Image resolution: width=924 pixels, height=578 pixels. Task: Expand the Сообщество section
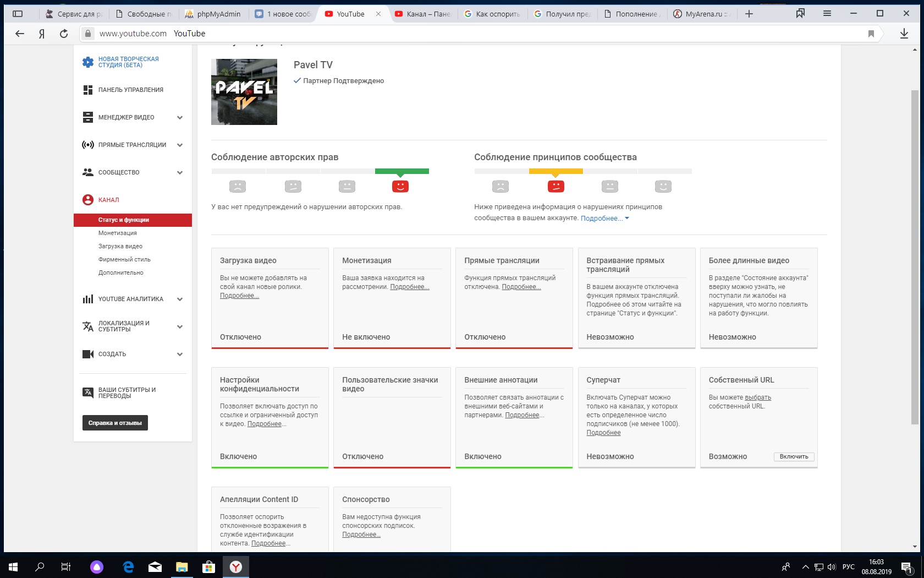[180, 172]
